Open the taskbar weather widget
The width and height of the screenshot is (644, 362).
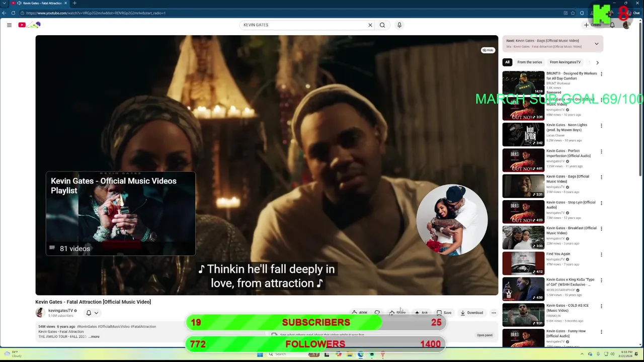click(13, 354)
